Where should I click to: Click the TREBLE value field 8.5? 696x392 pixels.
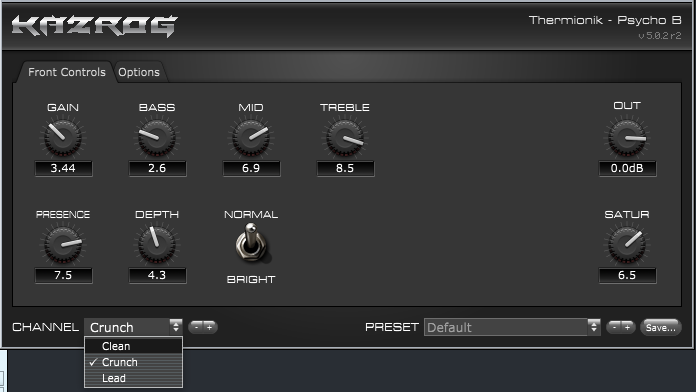click(x=345, y=168)
